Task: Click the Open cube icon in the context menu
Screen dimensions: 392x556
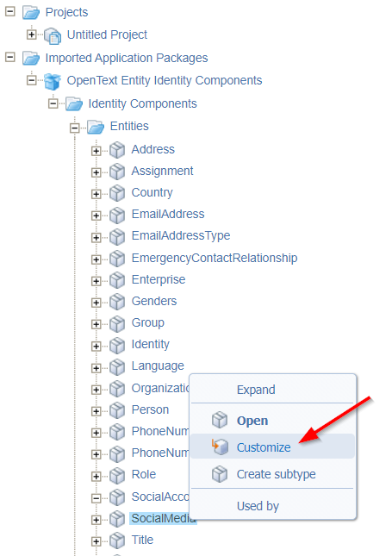Action: [220, 420]
